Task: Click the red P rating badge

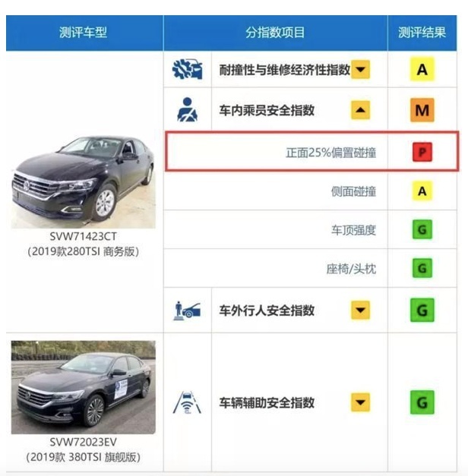Action: [422, 152]
